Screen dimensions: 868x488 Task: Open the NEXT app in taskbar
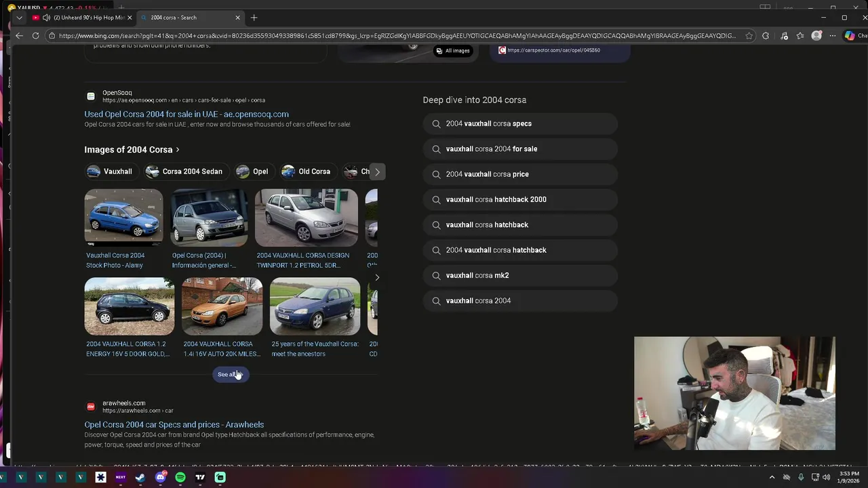[x=121, y=478]
